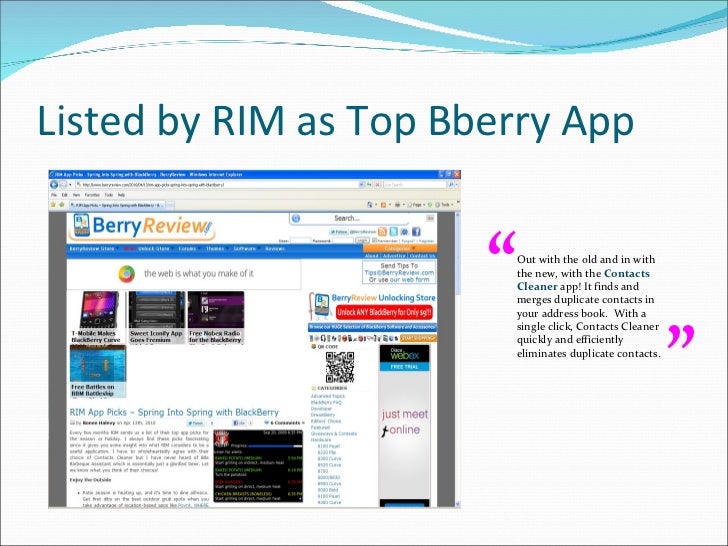The height and width of the screenshot is (546, 728).
Task: Open Free Battles on BBM Battleship thumbnail
Action: tap(98, 371)
